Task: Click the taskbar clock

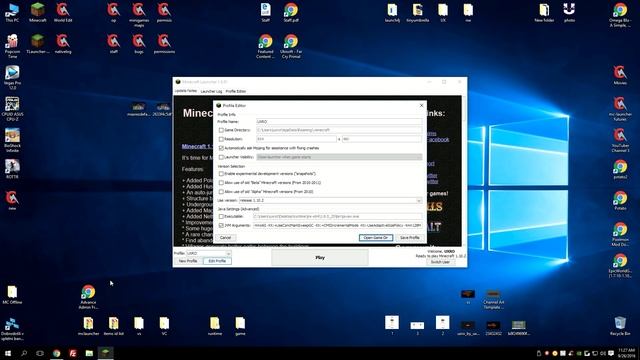Action: tap(627, 353)
